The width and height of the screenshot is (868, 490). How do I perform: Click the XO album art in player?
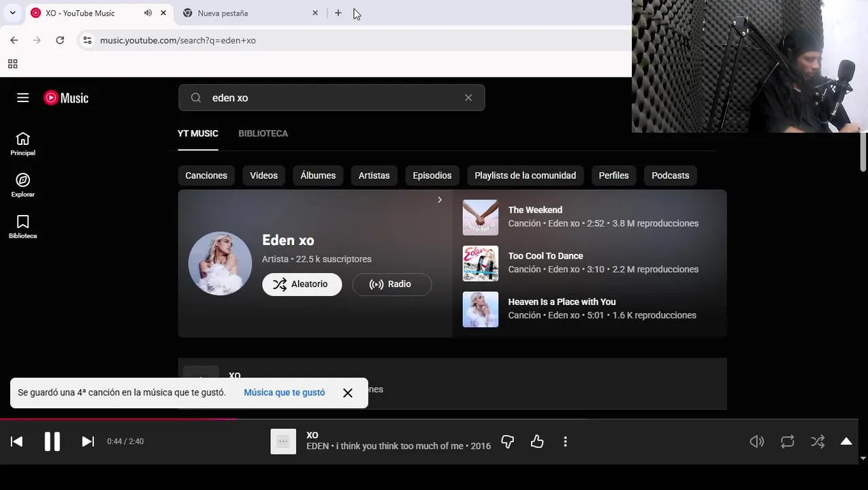(x=283, y=442)
